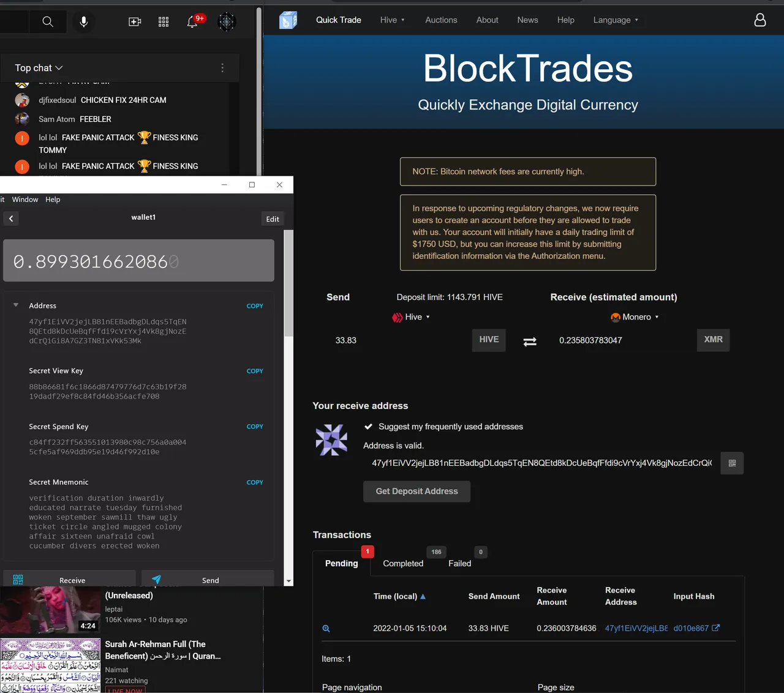Collapse the wallet Address section
Image resolution: width=784 pixels, height=693 pixels.
(x=16, y=305)
